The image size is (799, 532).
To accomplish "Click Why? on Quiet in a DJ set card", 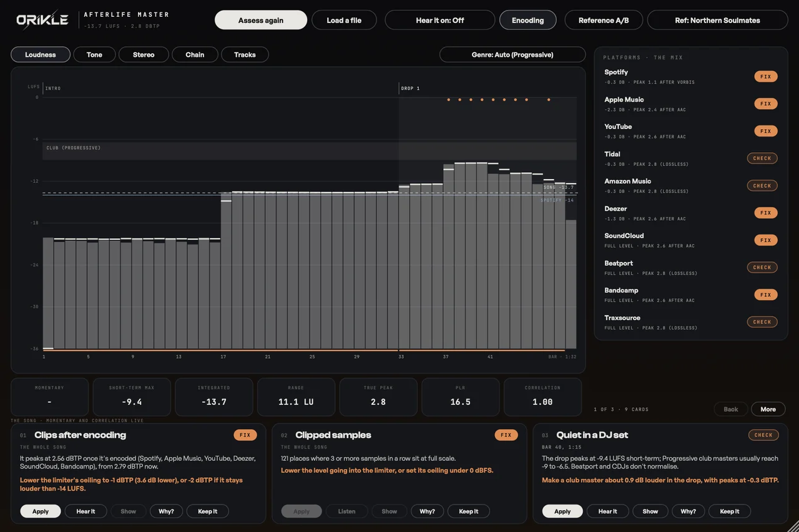I will tap(688, 511).
